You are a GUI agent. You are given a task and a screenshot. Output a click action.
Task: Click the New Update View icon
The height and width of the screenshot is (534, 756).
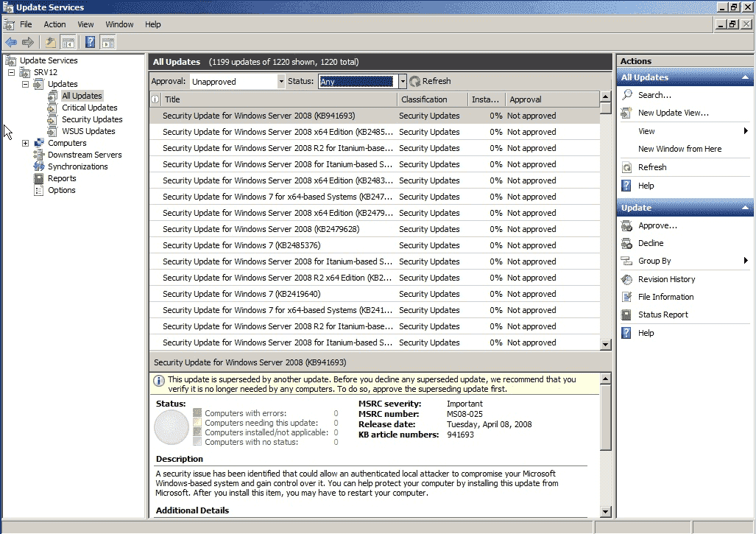click(626, 113)
